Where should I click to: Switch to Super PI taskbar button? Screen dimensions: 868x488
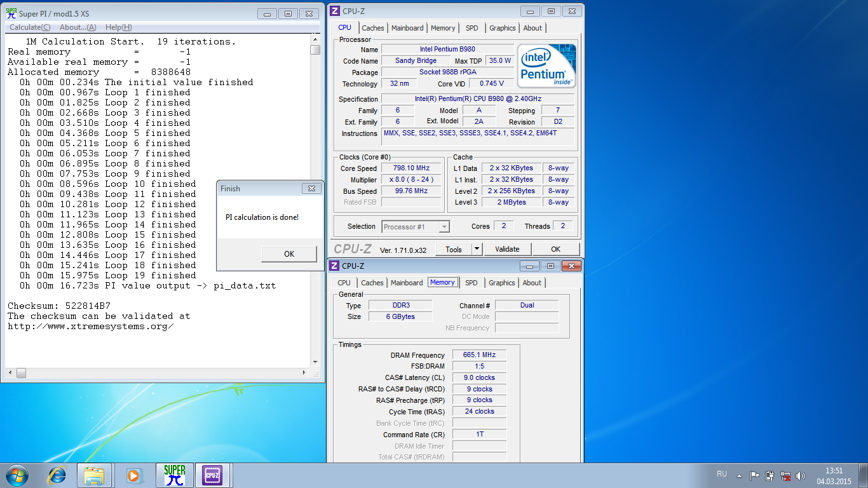point(174,475)
